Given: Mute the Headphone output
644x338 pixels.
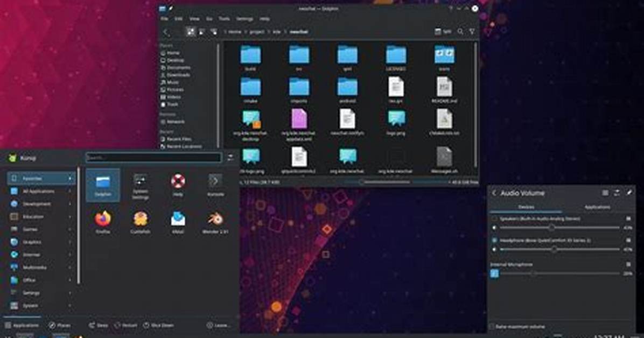Looking at the screenshot, I should pyautogui.click(x=494, y=249).
